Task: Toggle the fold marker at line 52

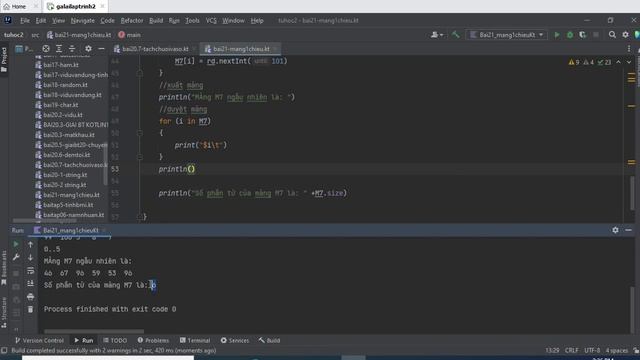Action: click(x=140, y=157)
